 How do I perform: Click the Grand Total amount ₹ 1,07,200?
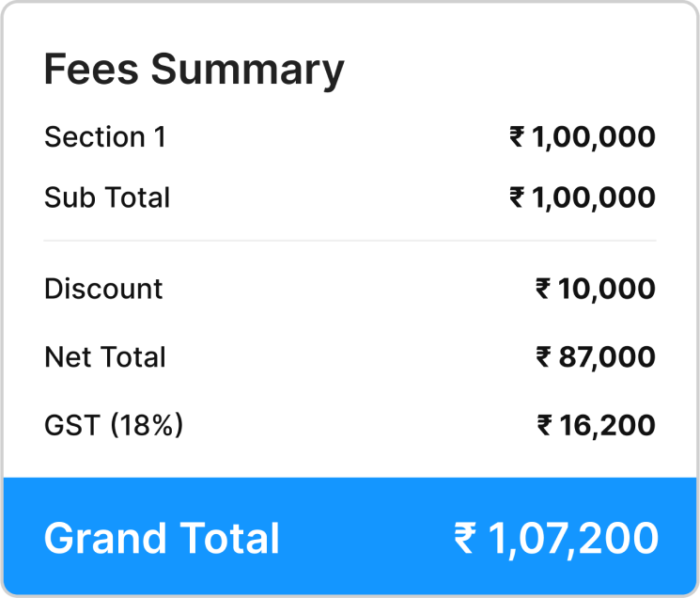pos(556,540)
